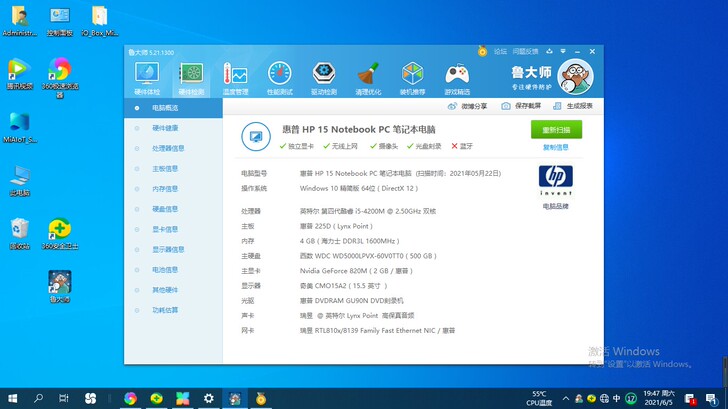Open 装机推荐 cube icon
The image size is (728, 409).
point(412,78)
